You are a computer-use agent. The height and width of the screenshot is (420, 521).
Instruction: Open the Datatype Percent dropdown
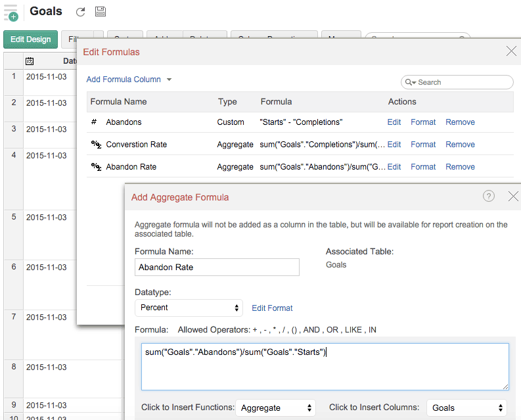click(x=189, y=308)
